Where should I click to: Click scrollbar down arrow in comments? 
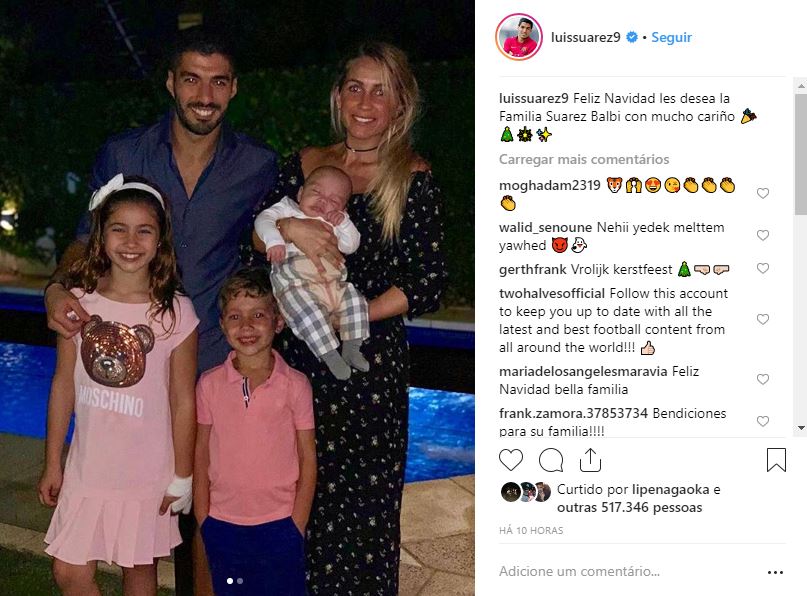click(801, 428)
